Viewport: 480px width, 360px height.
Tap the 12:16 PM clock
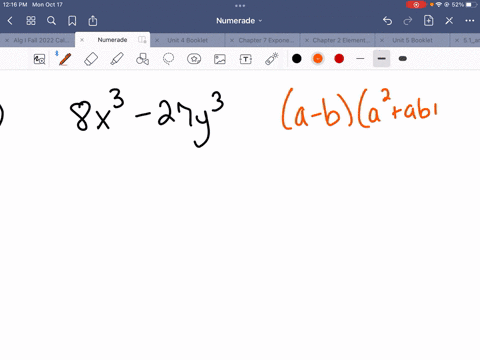coord(15,5)
